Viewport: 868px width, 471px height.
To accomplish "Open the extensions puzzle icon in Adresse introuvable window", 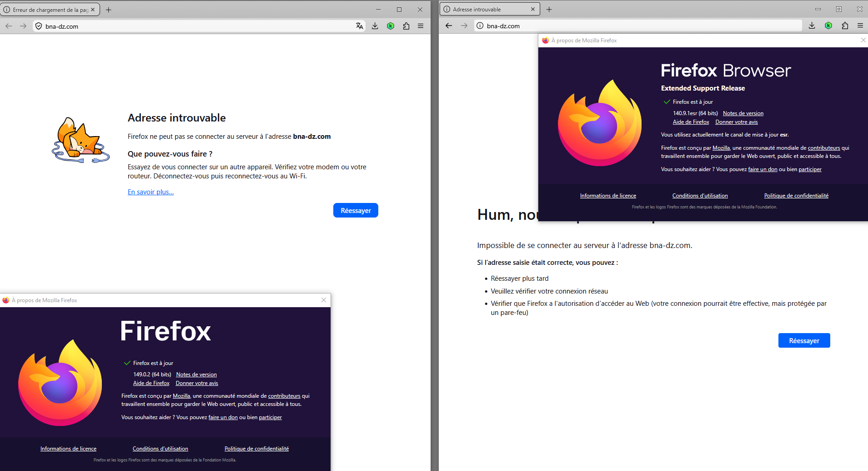I will (x=845, y=25).
